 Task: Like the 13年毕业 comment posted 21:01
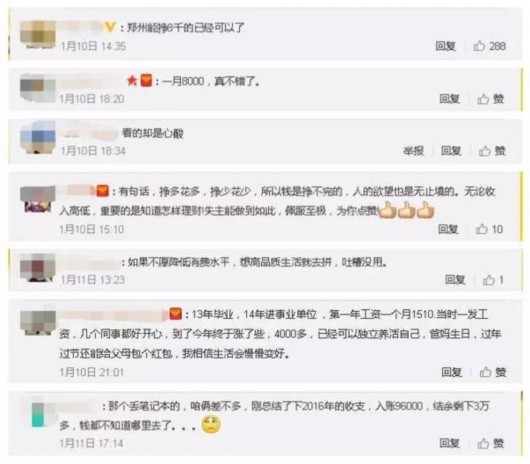pos(493,372)
